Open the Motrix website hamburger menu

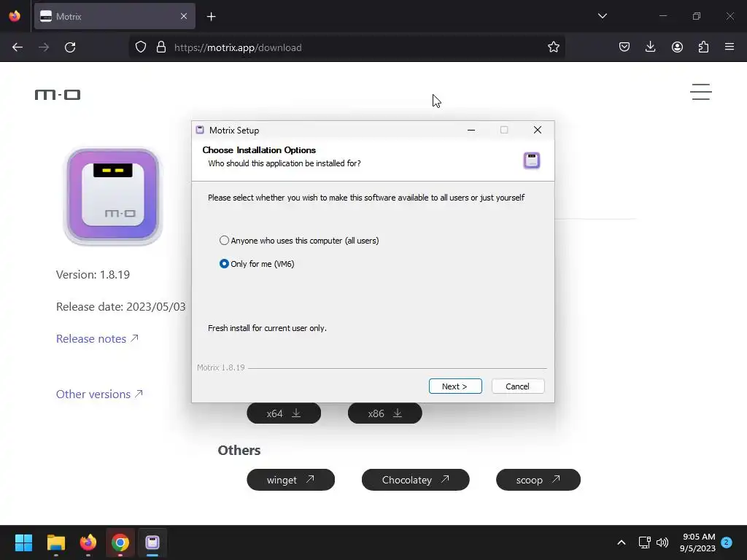click(x=701, y=92)
